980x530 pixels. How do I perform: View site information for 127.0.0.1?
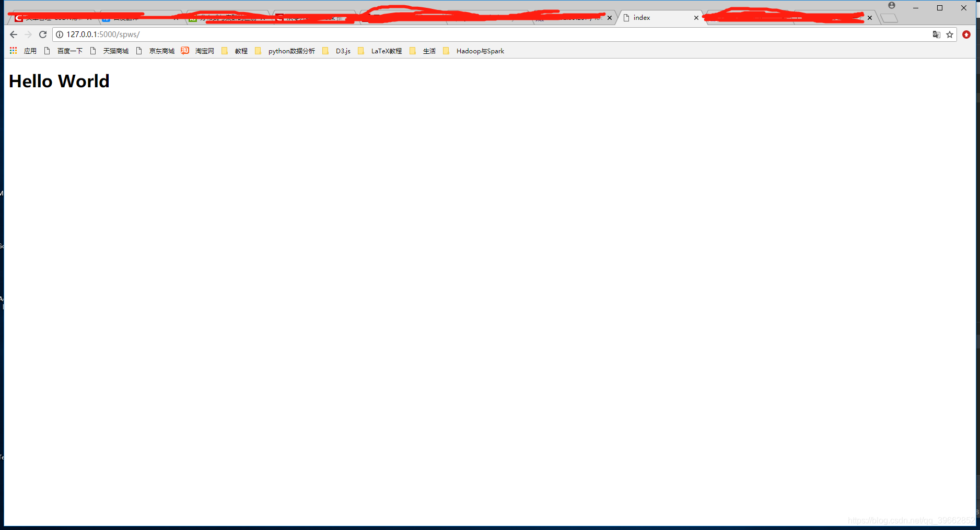60,34
